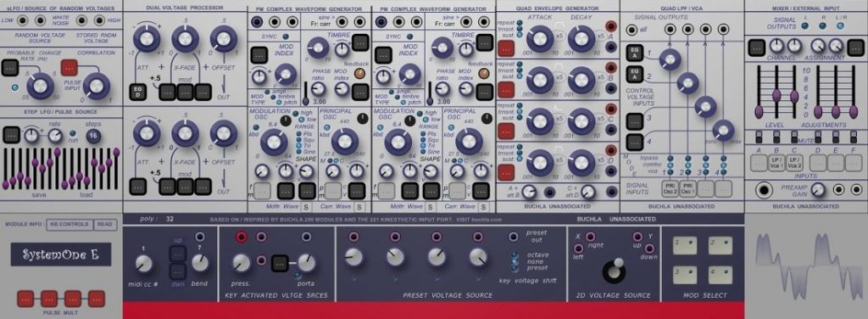
Task: Click the Probable Change Rate knob
Action: [41, 86]
